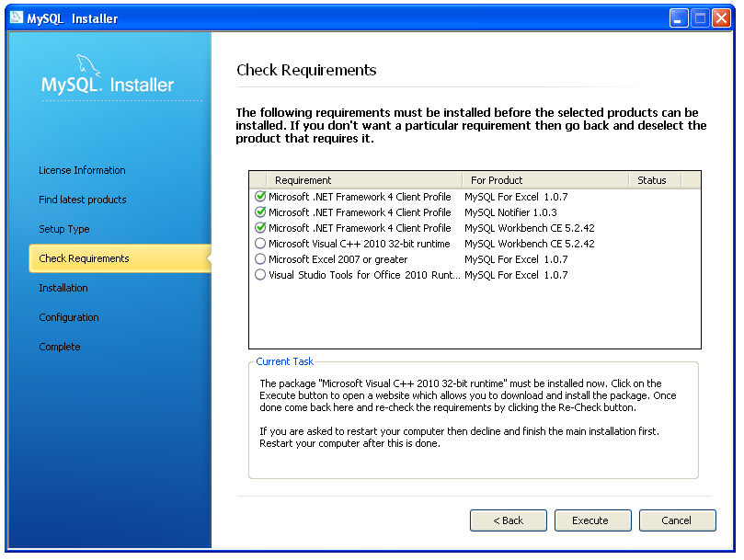Open the Complete step in sidebar

(x=59, y=347)
